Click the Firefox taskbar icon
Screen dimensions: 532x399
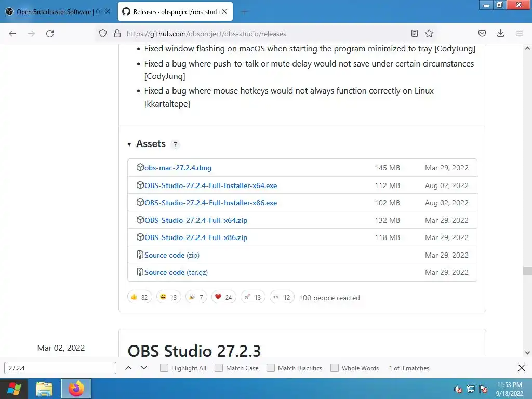tap(76, 389)
